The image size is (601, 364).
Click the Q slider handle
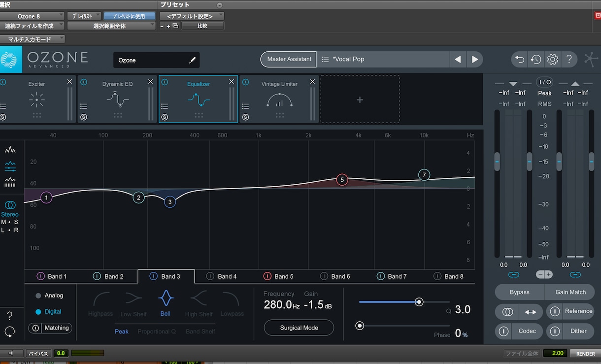click(x=419, y=302)
